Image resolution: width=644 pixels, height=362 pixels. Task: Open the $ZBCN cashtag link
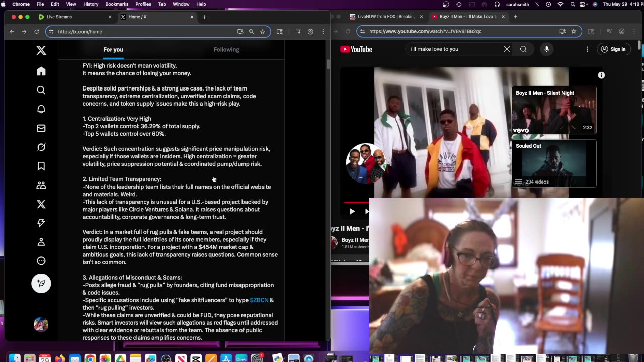point(259,300)
